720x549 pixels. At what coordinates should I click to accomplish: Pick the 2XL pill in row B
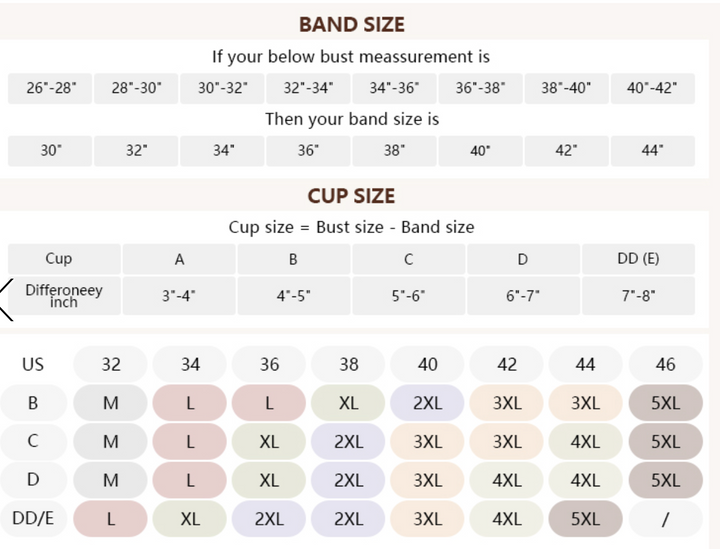[427, 403]
